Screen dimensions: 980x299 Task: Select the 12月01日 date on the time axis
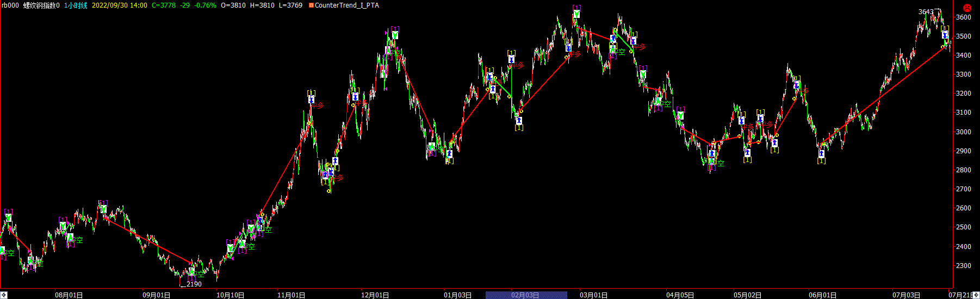(x=375, y=295)
